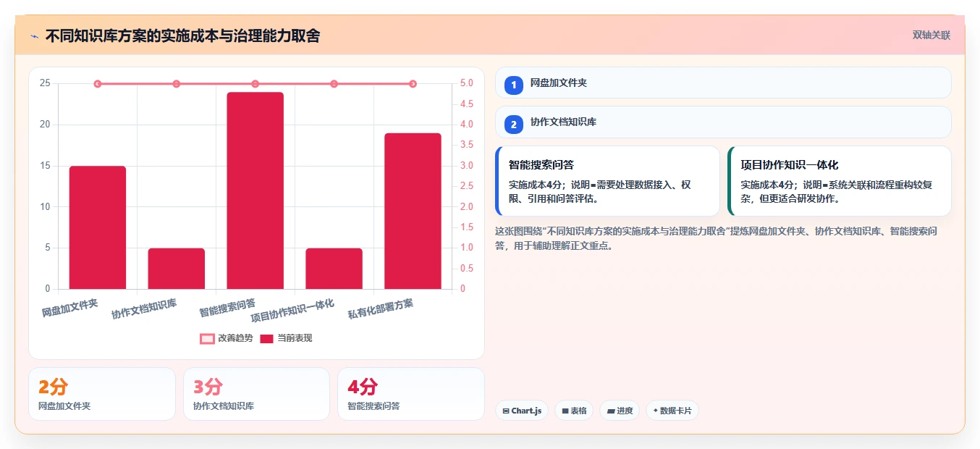Click trend line point above 项目协作知识一体化
The height and width of the screenshot is (449, 980).
click(334, 84)
